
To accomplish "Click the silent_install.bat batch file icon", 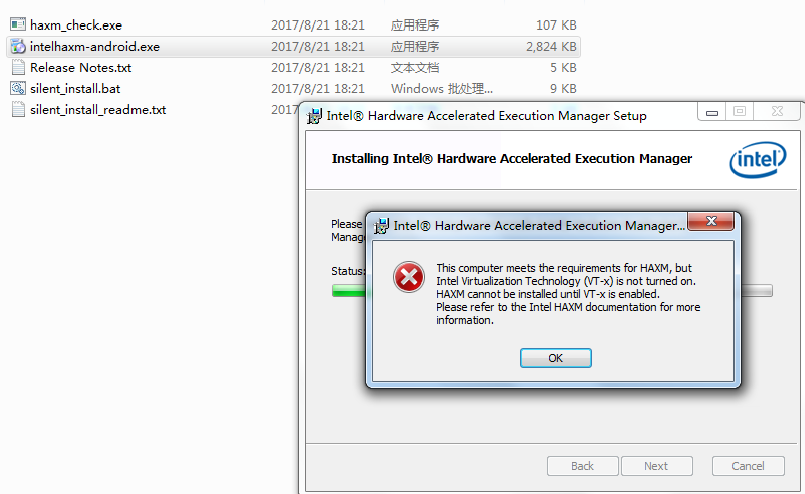I will 18,88.
